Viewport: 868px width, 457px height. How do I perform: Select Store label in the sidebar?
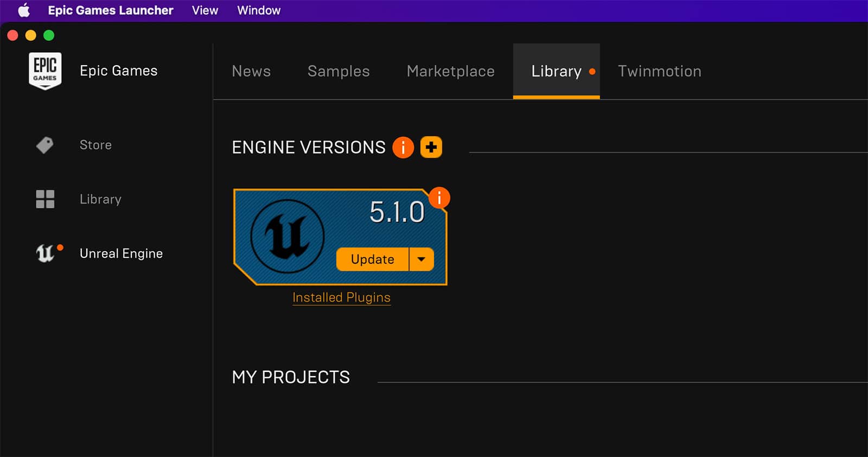(x=95, y=145)
